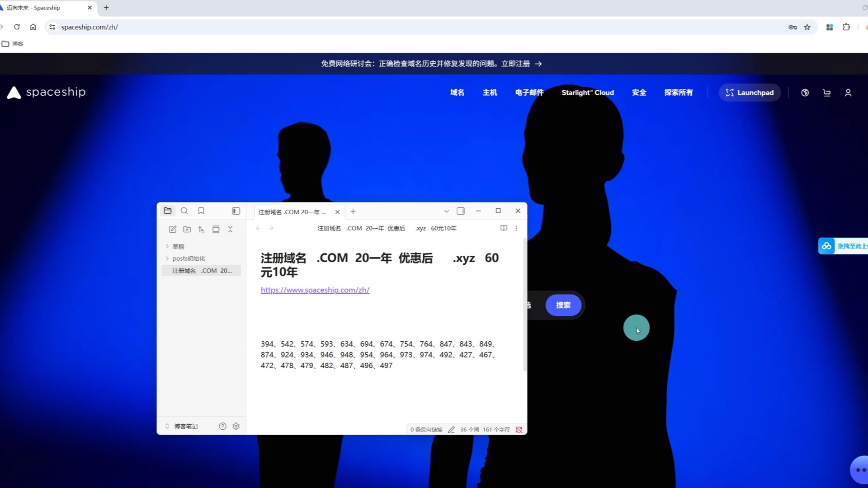
Task: Open the 电子邮件 menu on Spaceship
Action: [x=529, y=93]
